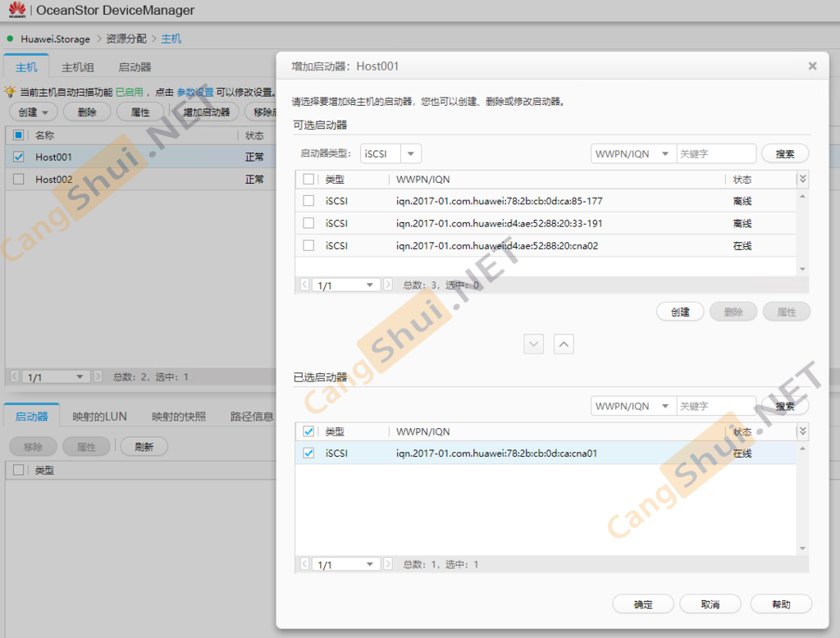Move selected initiator down arrow button

533,344
